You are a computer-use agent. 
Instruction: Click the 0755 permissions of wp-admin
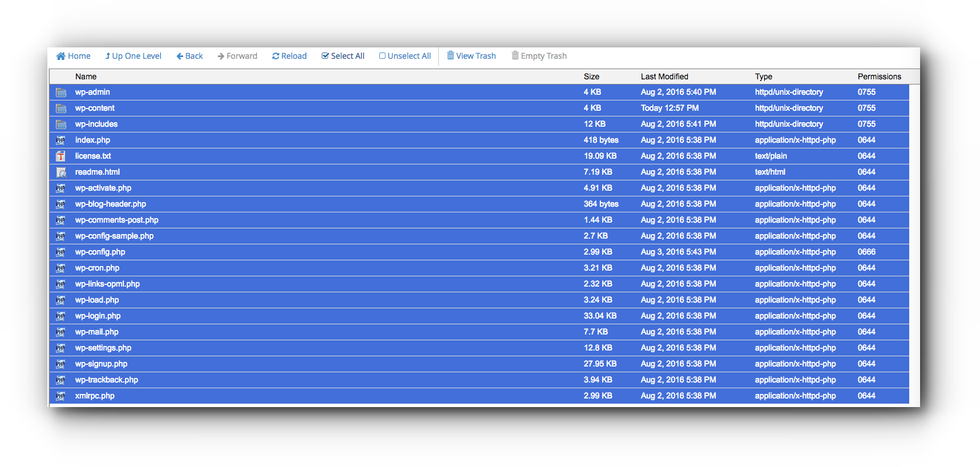[x=866, y=92]
